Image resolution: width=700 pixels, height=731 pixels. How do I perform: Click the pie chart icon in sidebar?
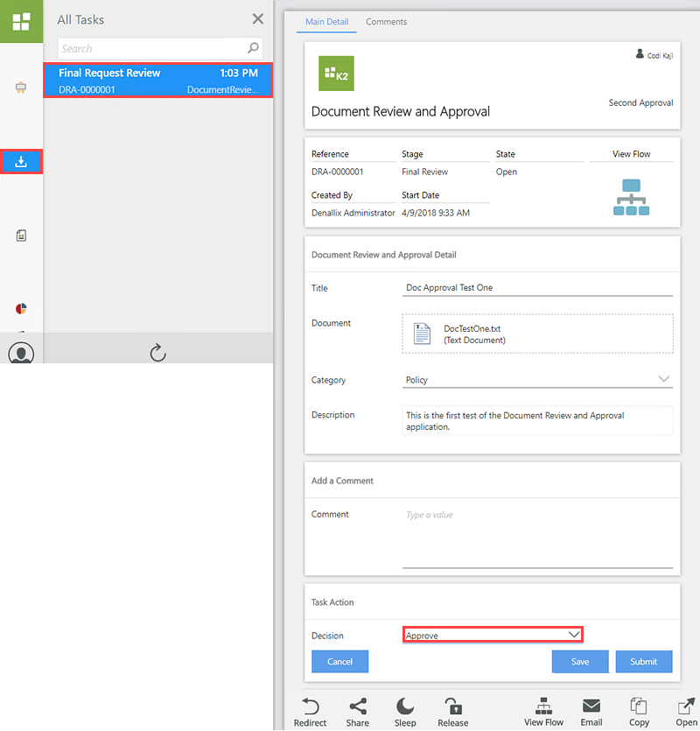coord(22,308)
